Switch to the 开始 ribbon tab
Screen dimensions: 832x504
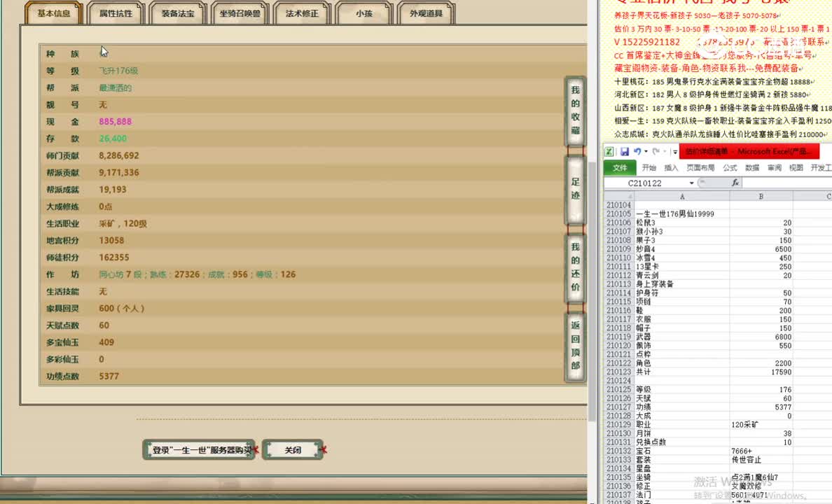click(x=649, y=167)
